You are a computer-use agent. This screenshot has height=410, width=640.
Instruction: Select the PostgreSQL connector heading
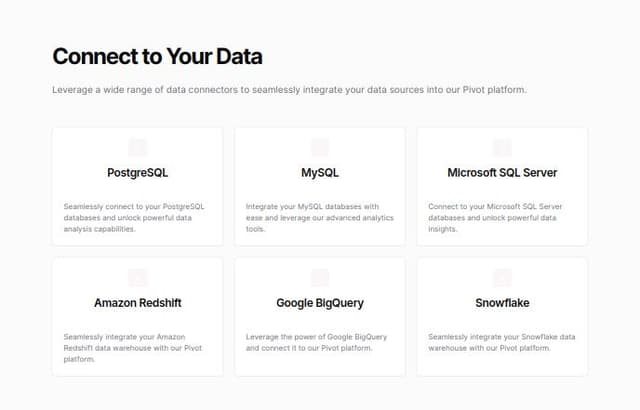[138, 173]
